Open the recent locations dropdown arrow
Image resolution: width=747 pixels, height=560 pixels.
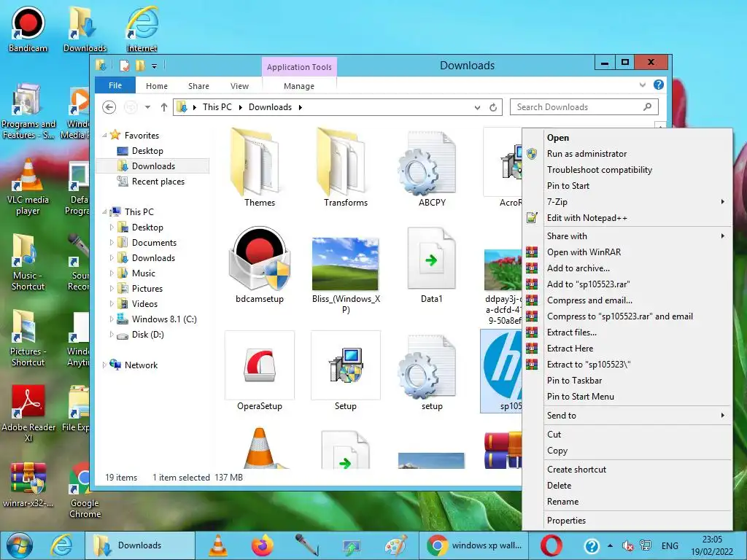click(x=147, y=107)
